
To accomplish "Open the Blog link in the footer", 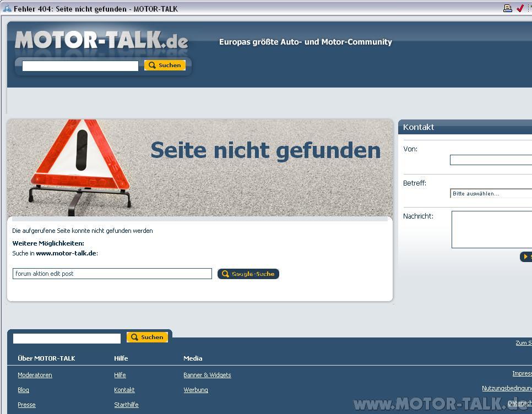I will (24, 390).
